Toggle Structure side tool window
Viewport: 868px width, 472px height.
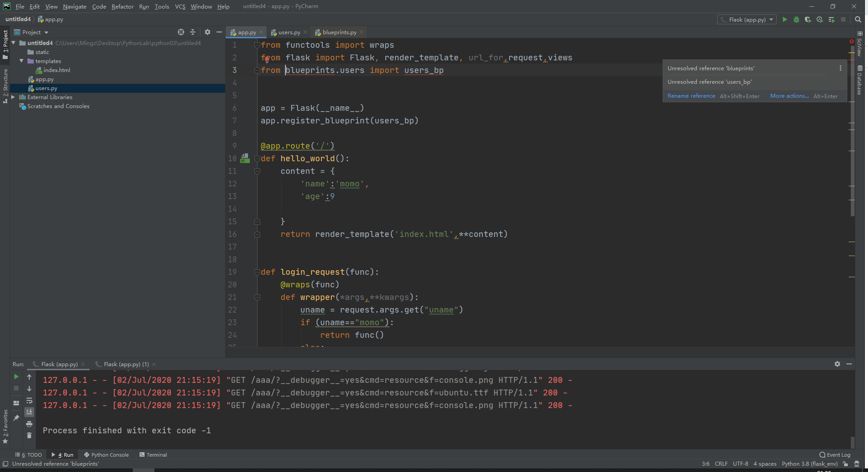pos(5,86)
